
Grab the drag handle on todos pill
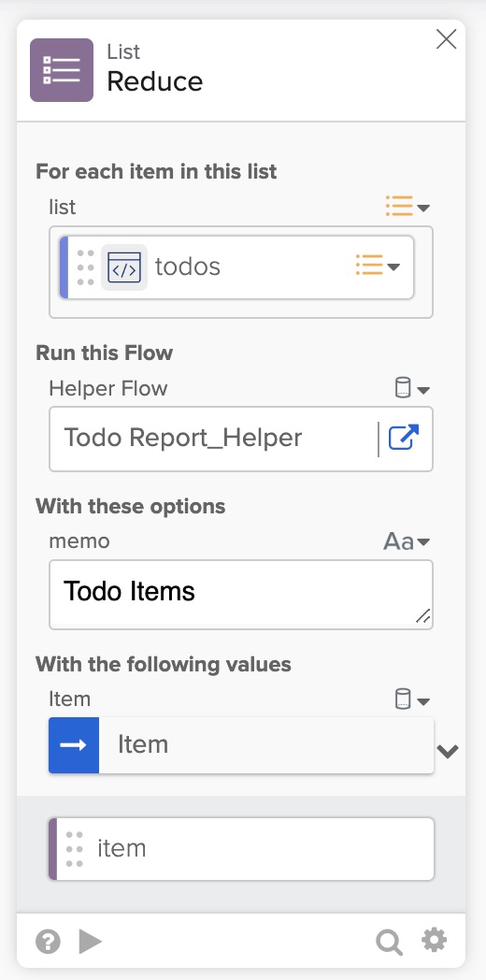point(86,267)
